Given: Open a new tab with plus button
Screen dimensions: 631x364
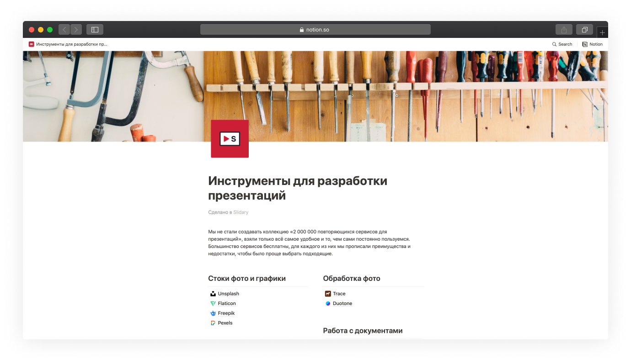Looking at the screenshot, I should pos(602,32).
